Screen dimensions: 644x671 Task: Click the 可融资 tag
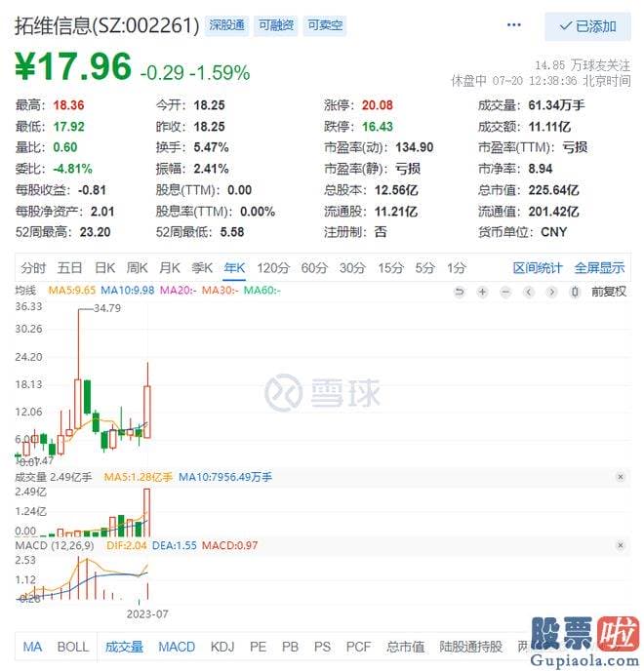[x=276, y=25]
